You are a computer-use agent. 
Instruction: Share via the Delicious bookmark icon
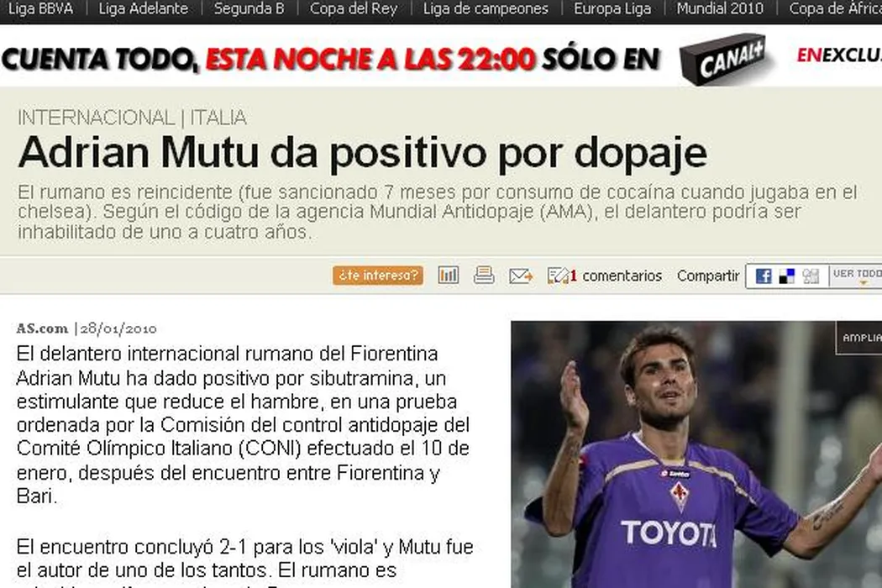tap(787, 276)
